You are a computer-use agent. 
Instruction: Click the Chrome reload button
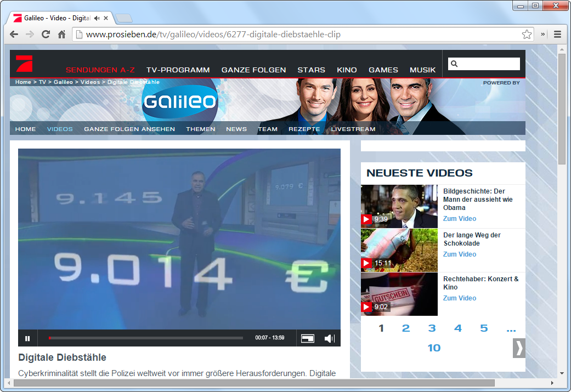click(x=46, y=34)
